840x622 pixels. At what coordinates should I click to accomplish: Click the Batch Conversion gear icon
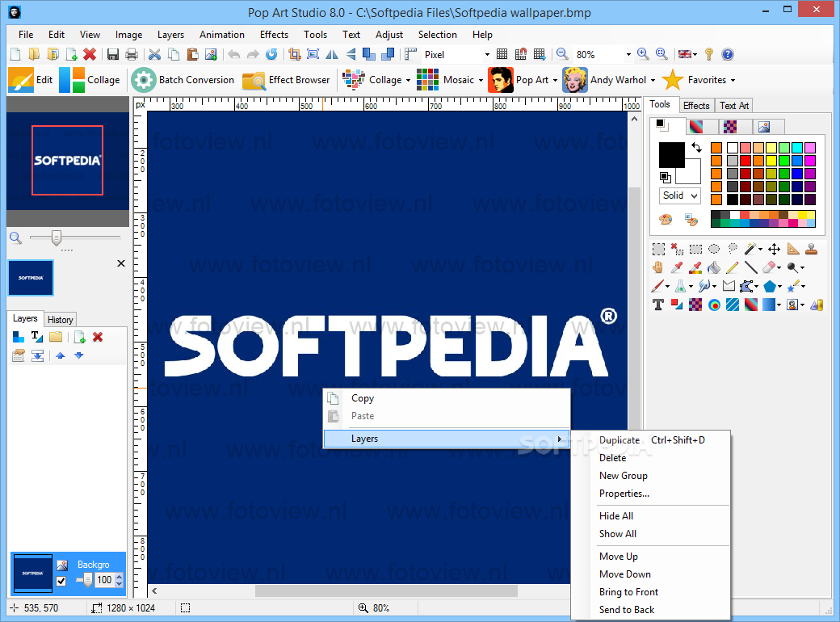143,80
